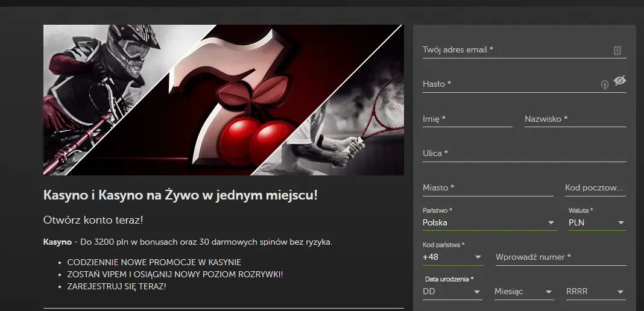Click the Nazwisko input field

click(x=575, y=119)
